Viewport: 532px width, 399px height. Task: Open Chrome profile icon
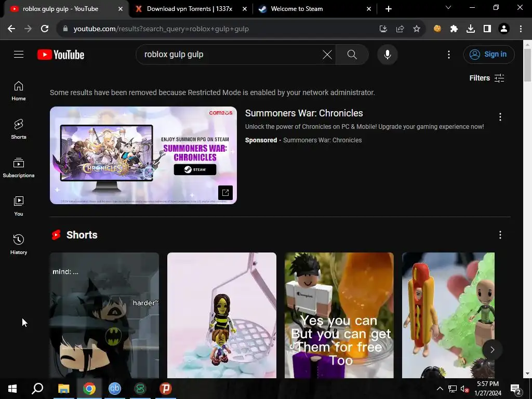click(x=504, y=29)
